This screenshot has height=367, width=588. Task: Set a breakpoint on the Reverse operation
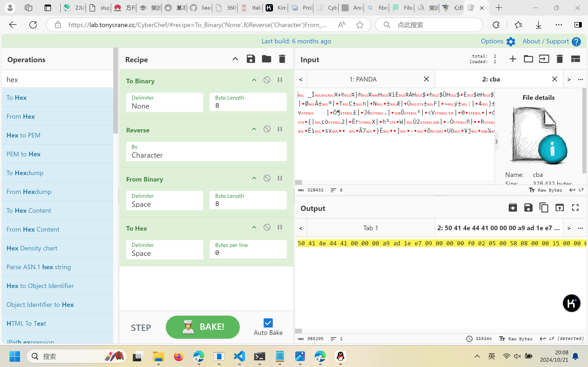click(x=280, y=129)
